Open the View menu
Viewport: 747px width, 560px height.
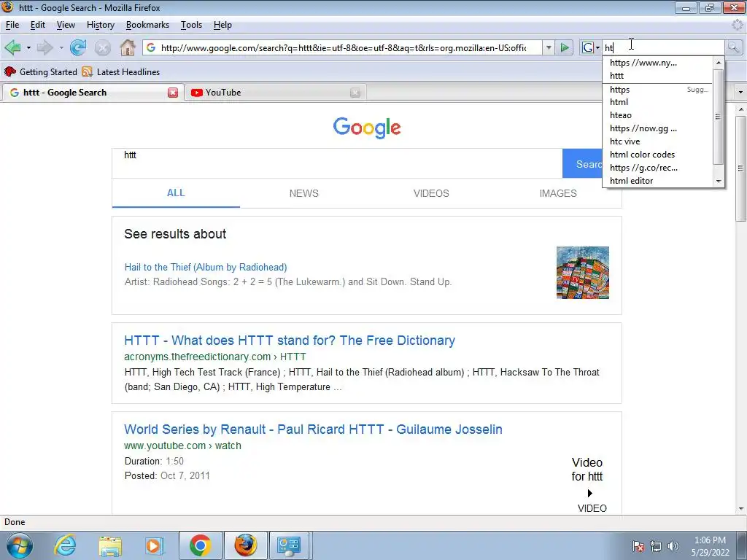coord(66,25)
